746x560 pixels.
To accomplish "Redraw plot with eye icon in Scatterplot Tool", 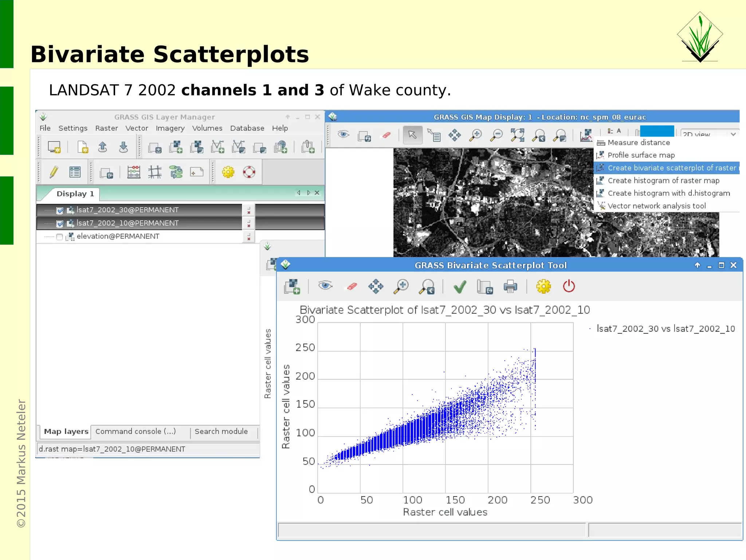I will [325, 285].
